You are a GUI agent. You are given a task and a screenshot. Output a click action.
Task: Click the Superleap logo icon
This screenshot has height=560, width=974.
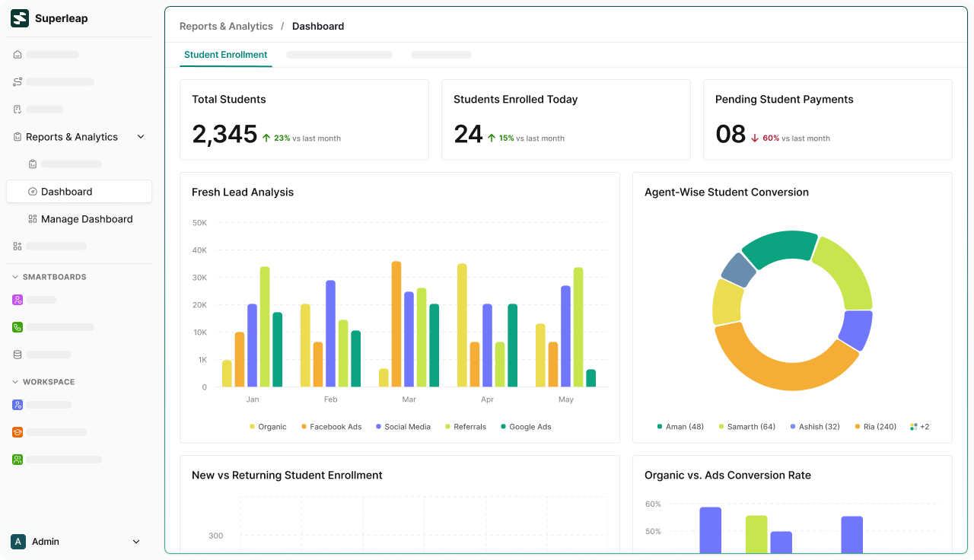20,18
